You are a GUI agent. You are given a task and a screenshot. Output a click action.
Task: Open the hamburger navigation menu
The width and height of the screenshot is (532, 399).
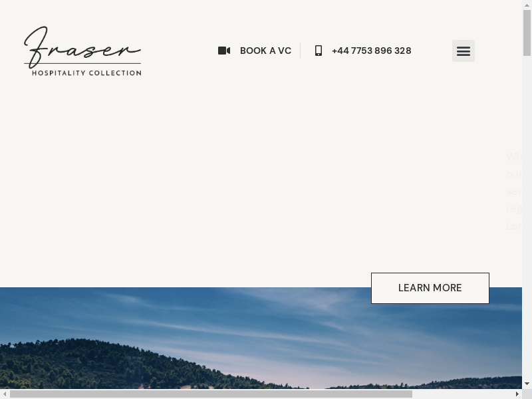(x=463, y=51)
